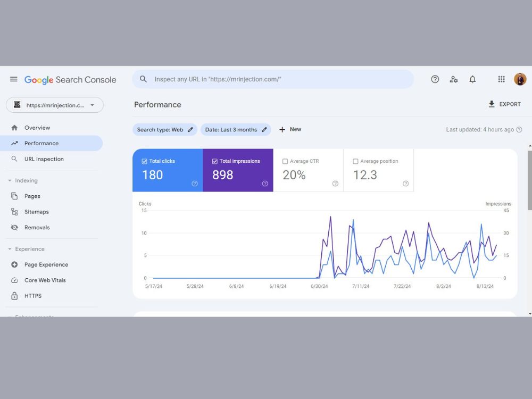Click the Inspect any URL search field
This screenshot has height=399, width=532.
tap(273, 79)
